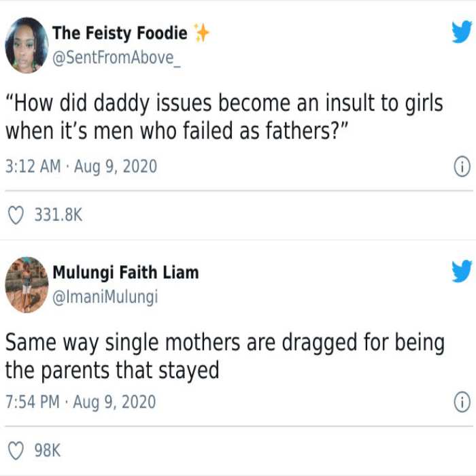Open The Feisty Foodie display name

120,33
